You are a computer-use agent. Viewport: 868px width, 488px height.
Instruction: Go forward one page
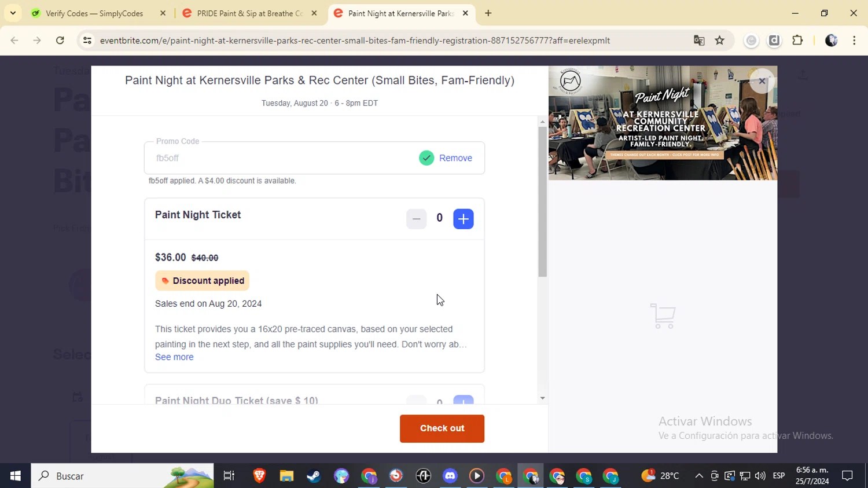pyautogui.click(x=37, y=41)
